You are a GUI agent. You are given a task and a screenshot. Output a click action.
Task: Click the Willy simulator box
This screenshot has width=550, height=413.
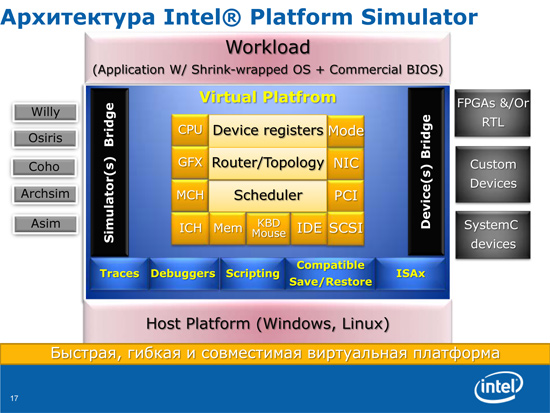click(x=45, y=112)
